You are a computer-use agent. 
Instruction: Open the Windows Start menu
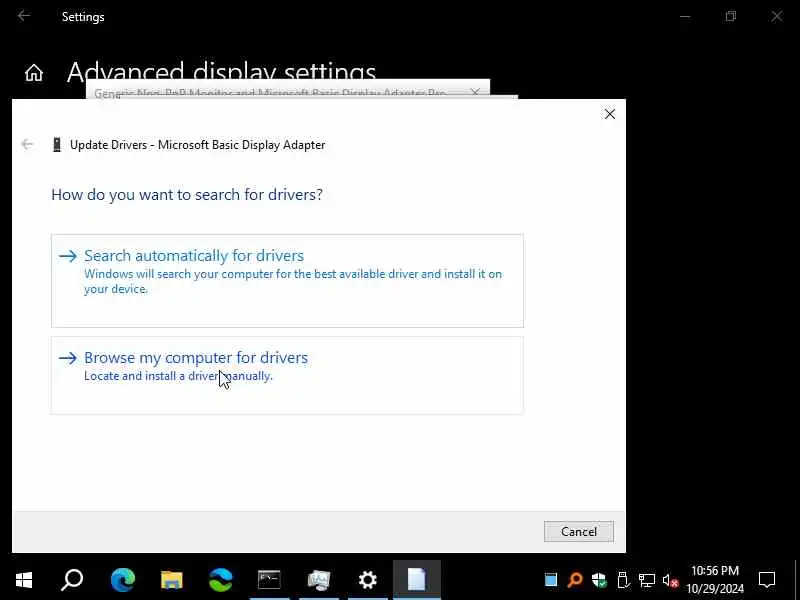24,580
